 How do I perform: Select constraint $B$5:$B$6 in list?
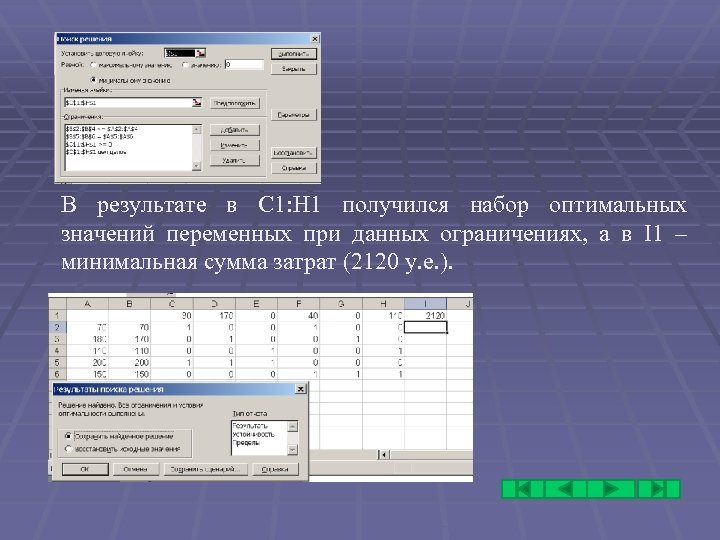[x=100, y=137]
